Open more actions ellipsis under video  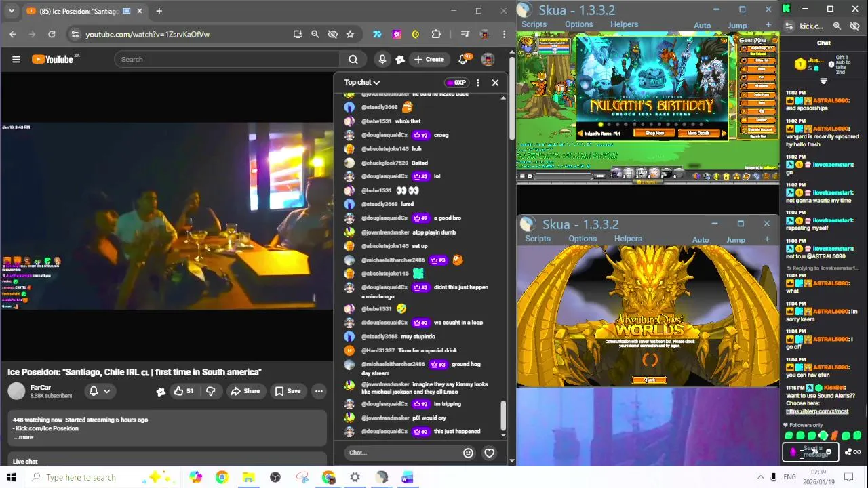(319, 391)
